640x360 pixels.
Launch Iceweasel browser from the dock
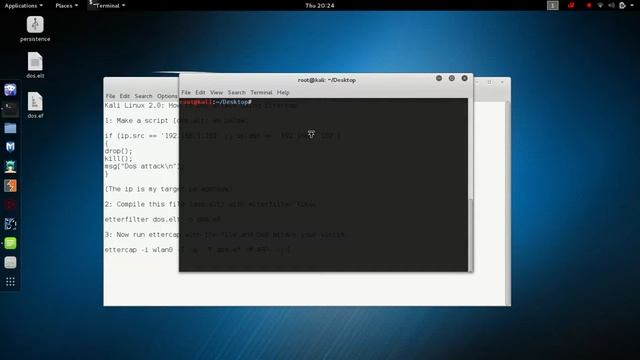coord(10,89)
